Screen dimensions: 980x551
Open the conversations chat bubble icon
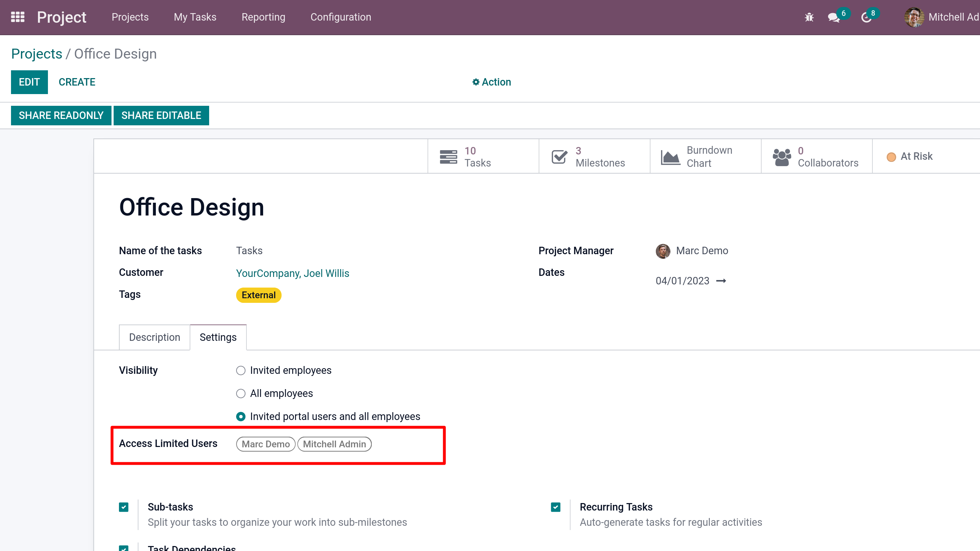click(834, 17)
